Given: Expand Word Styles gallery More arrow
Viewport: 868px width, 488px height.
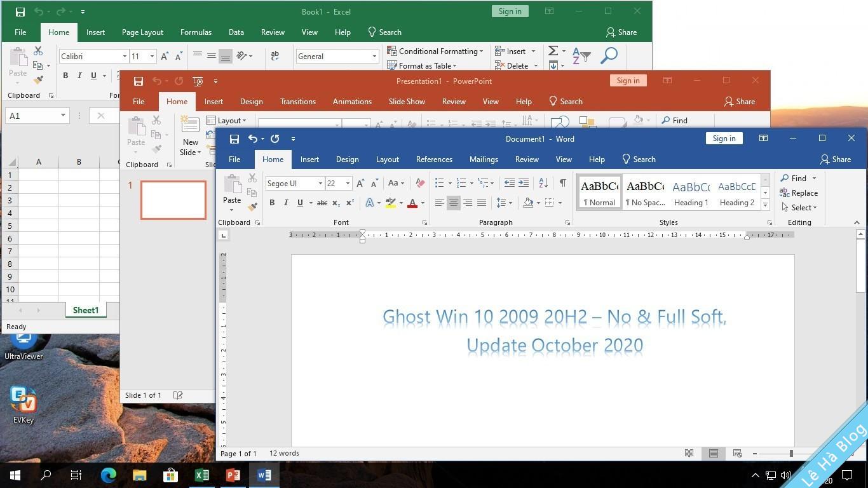Looking at the screenshot, I should click(766, 205).
